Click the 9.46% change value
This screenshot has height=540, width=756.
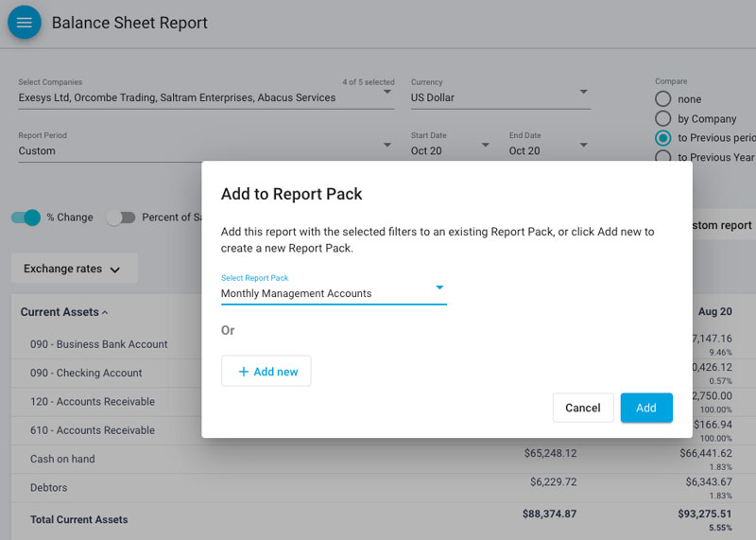point(720,353)
